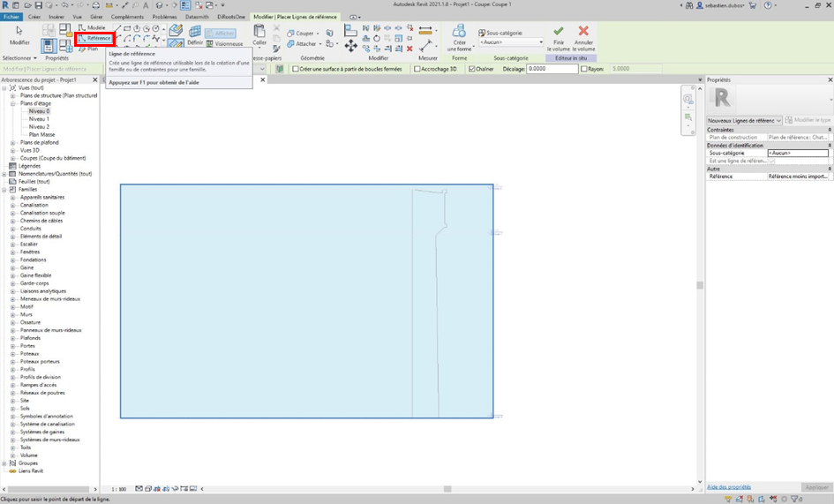Click the Créer une forme icon

(x=459, y=34)
